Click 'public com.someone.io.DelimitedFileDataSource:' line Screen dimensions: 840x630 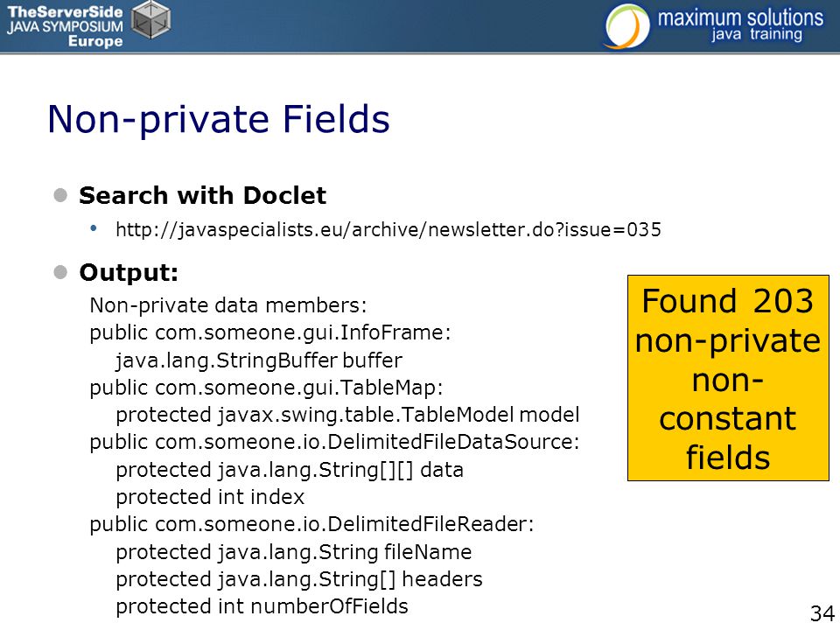[335, 443]
